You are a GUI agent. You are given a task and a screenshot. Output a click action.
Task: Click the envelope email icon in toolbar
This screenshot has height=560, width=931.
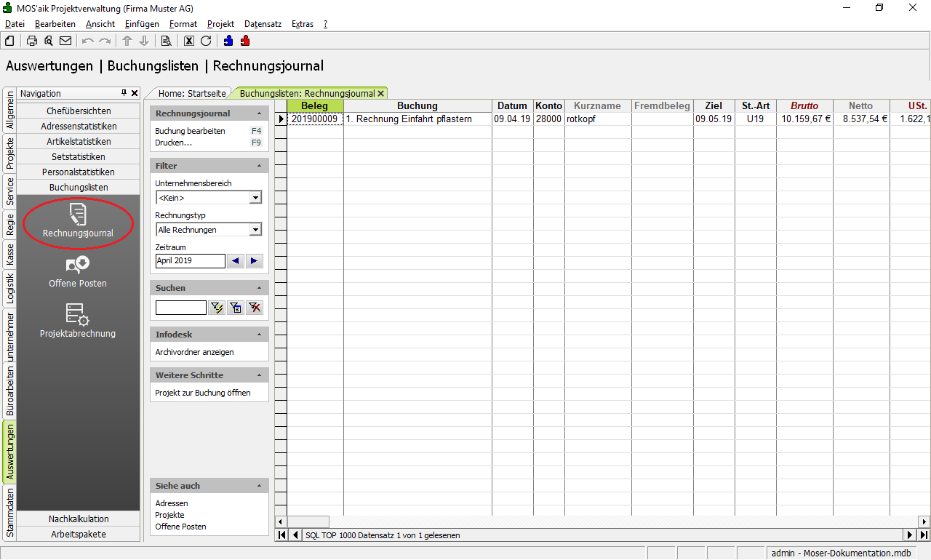click(65, 41)
